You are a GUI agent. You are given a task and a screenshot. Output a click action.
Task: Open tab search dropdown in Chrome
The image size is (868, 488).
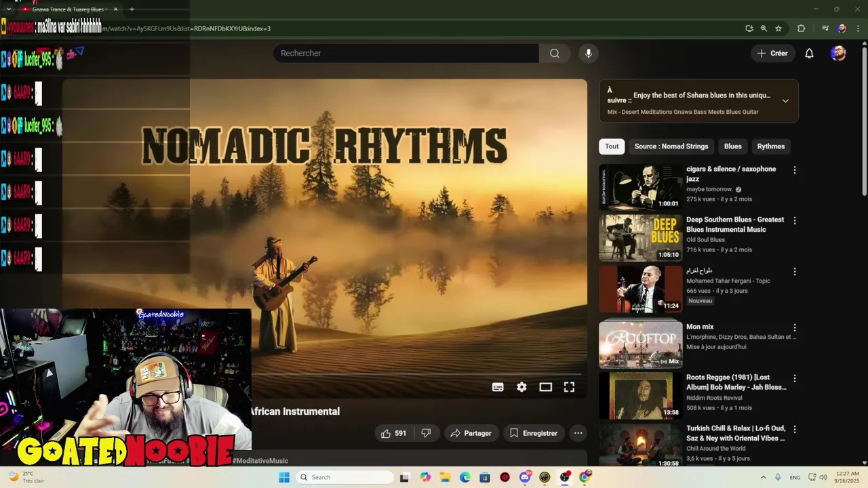click(8, 9)
